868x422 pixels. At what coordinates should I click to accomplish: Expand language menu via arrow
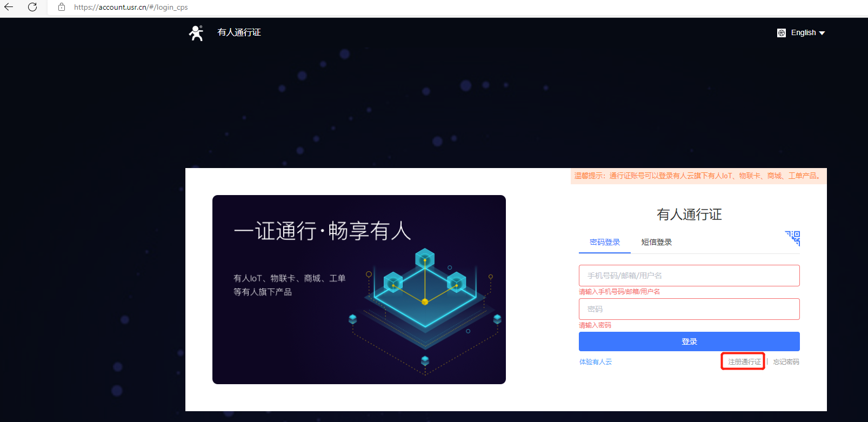coord(822,34)
